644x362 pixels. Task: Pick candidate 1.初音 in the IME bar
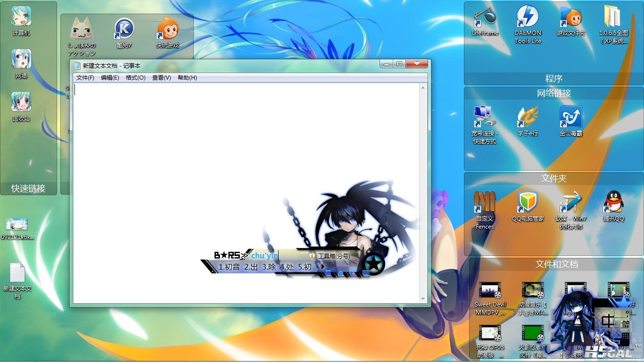tap(229, 267)
